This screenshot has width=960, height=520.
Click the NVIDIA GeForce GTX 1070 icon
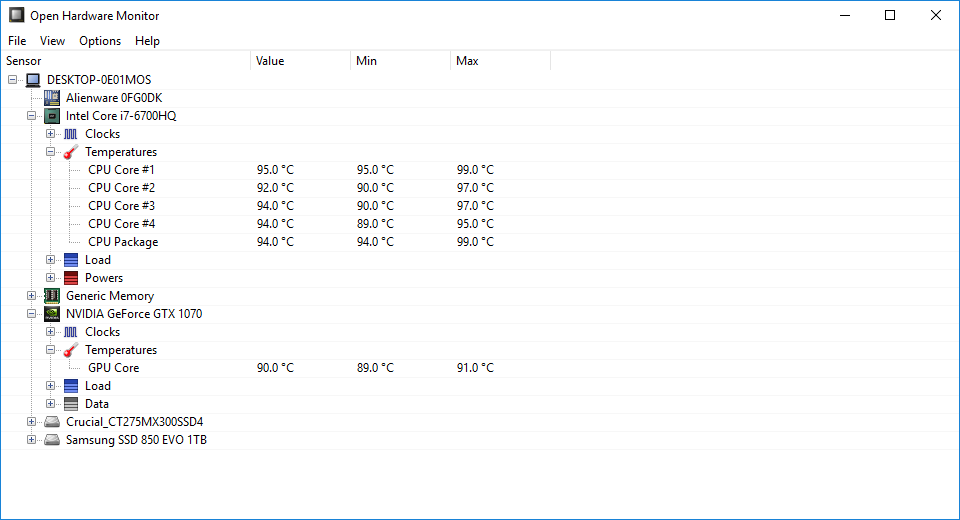(52, 314)
